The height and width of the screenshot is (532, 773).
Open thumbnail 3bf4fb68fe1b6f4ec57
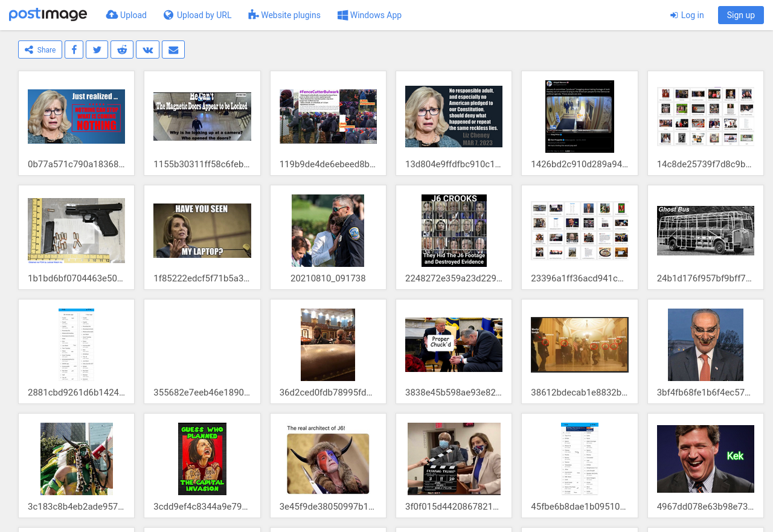point(705,345)
